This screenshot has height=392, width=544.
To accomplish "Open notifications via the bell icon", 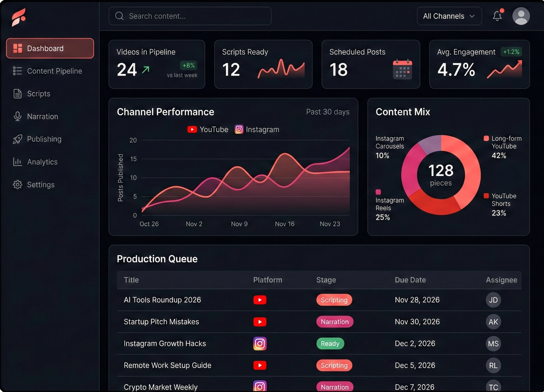I will tap(497, 16).
